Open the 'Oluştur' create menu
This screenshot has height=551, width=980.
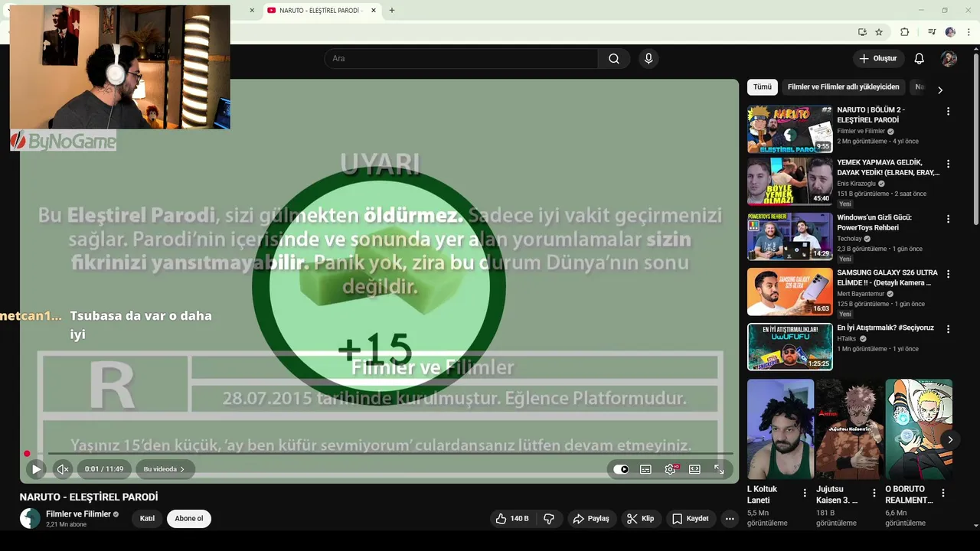879,58
